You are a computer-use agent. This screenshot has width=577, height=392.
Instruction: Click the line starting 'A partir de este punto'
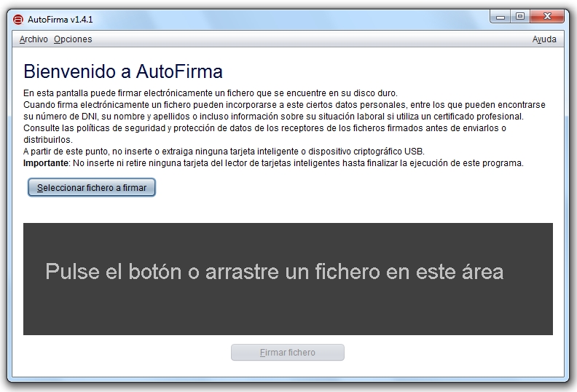tap(223, 152)
